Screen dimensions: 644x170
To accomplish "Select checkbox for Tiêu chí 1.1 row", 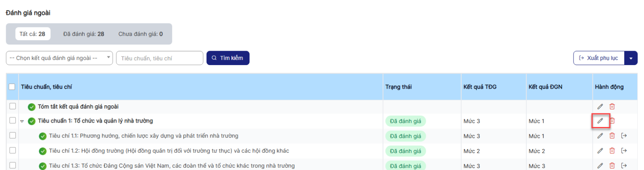I will click(x=12, y=135).
